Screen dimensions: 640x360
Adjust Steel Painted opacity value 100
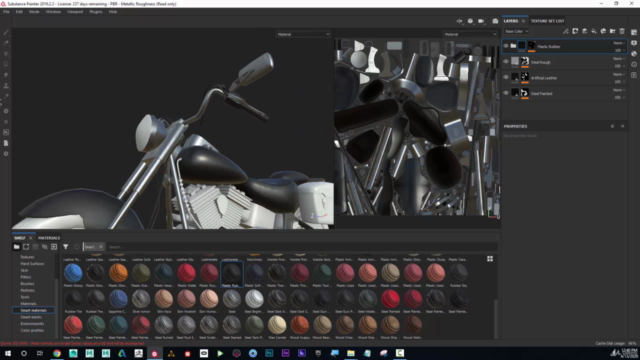(x=618, y=97)
